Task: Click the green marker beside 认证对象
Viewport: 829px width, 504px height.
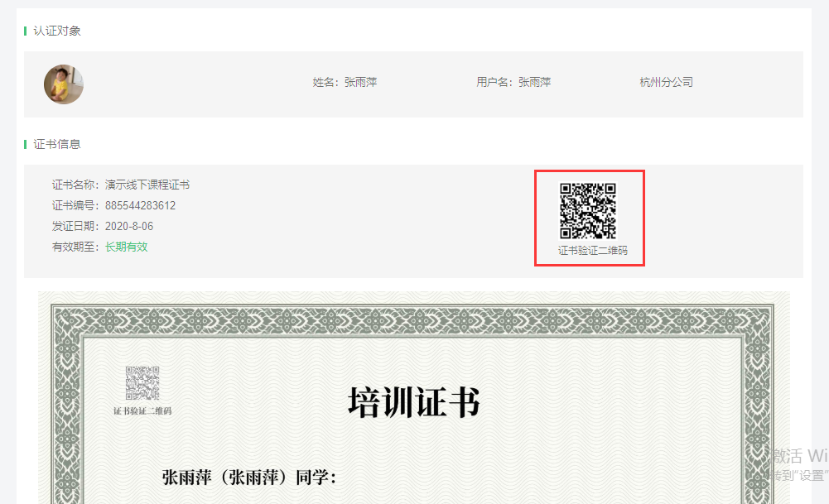Action: [x=26, y=31]
